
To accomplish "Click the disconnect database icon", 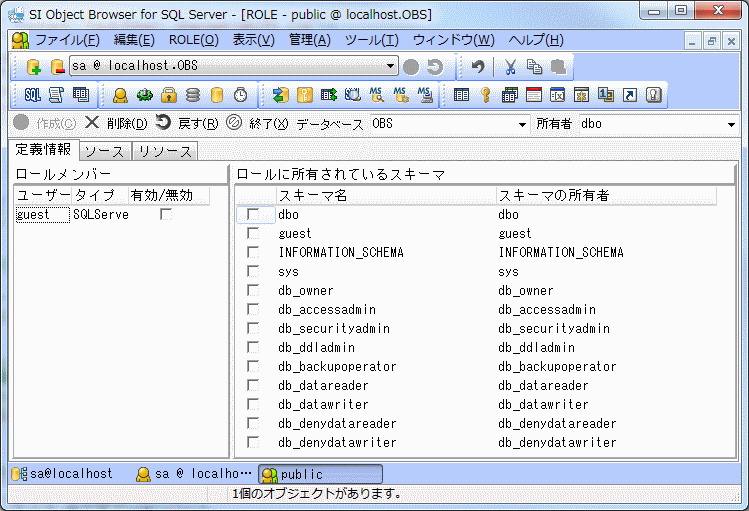I will (x=57, y=67).
